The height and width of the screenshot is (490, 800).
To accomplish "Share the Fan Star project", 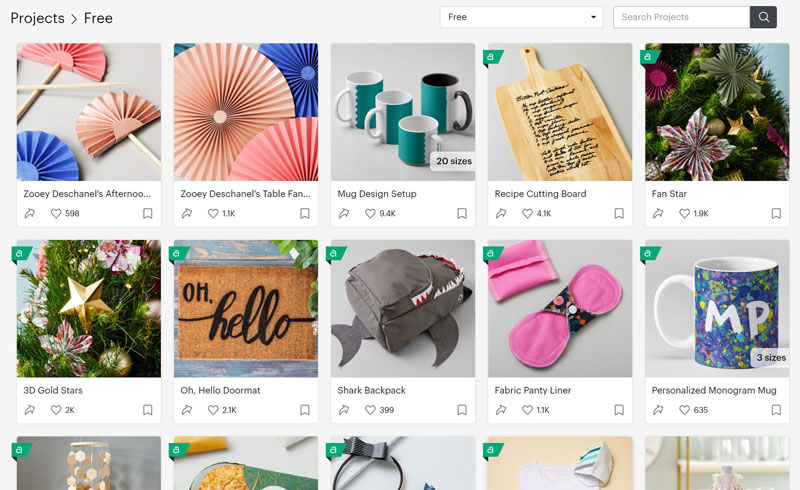I will tap(658, 213).
